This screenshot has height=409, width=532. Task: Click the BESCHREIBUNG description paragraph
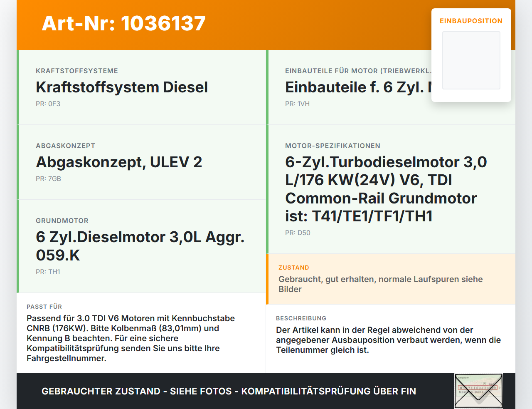(x=388, y=340)
